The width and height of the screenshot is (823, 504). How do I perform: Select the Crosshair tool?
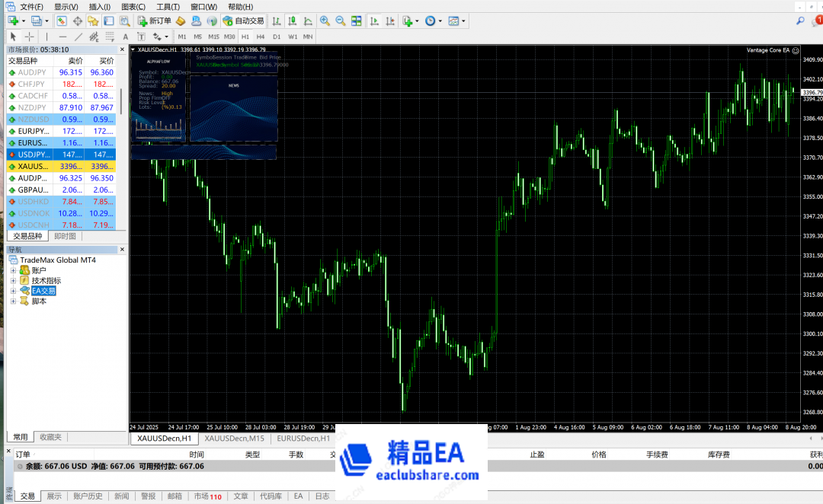coord(30,37)
